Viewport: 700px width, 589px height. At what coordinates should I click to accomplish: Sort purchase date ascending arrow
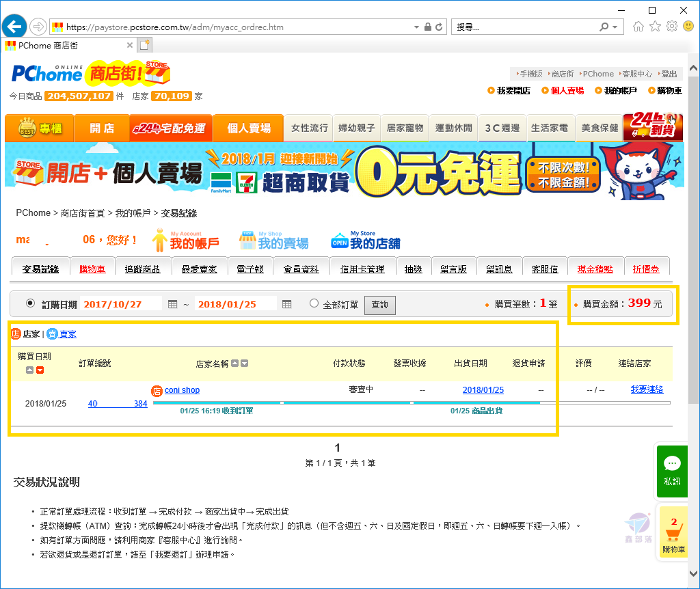tap(29, 370)
